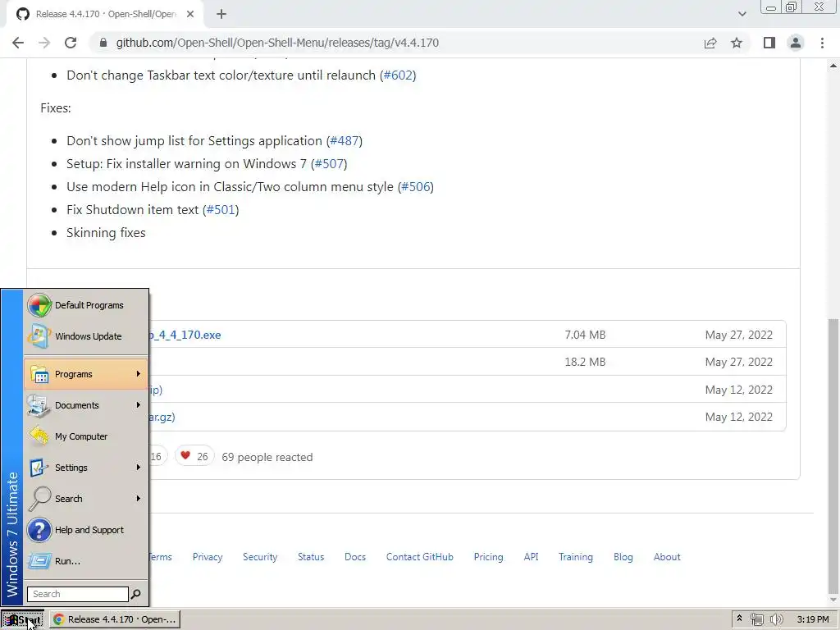Switch to the Chrome taskbar button
The height and width of the screenshot is (630, 840).
(115, 619)
